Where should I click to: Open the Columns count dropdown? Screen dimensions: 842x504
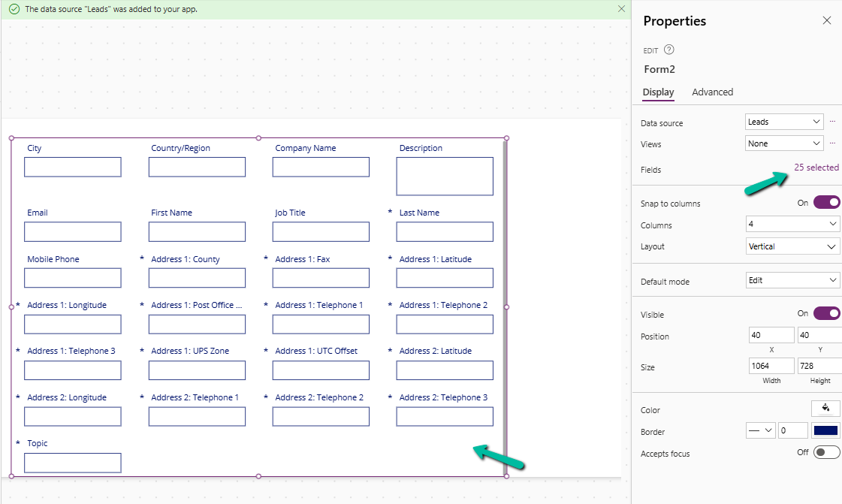point(792,224)
